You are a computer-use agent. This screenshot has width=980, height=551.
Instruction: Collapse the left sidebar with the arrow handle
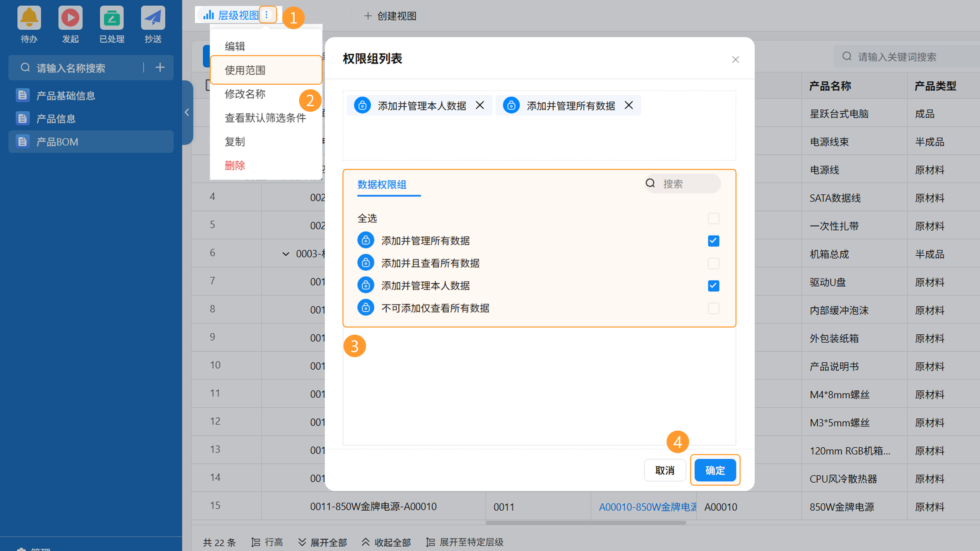click(x=187, y=112)
